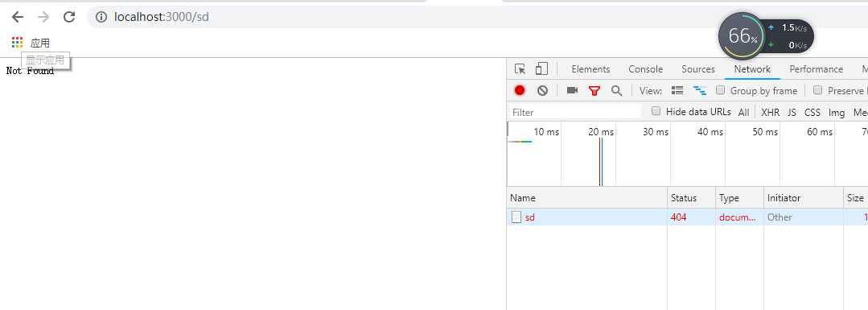The height and width of the screenshot is (310, 868).
Task: Use large request rows view icon
Action: click(x=677, y=90)
